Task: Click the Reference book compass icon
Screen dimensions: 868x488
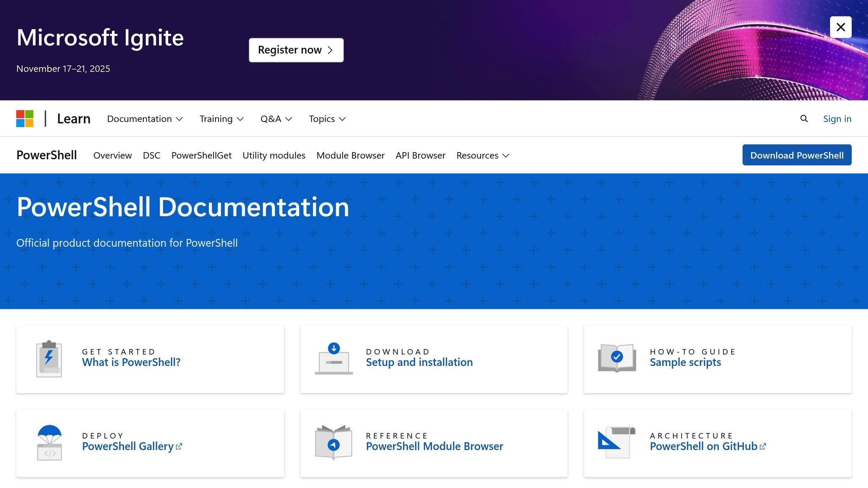Action: [x=334, y=443]
